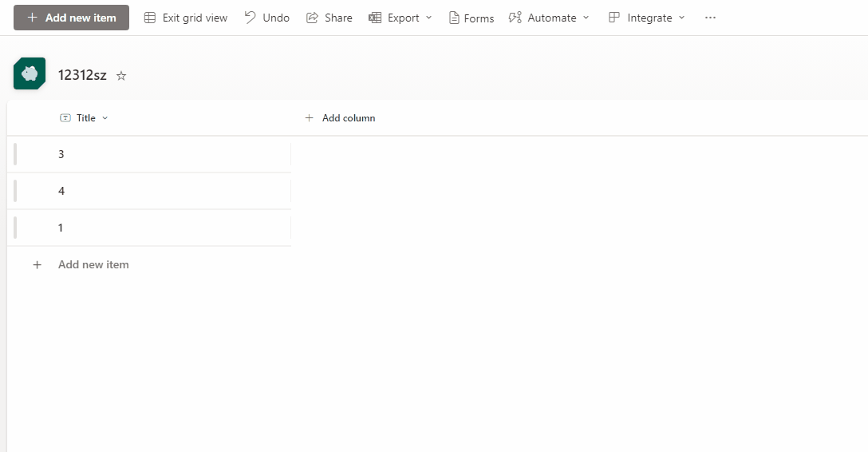Open the Share option

329,18
